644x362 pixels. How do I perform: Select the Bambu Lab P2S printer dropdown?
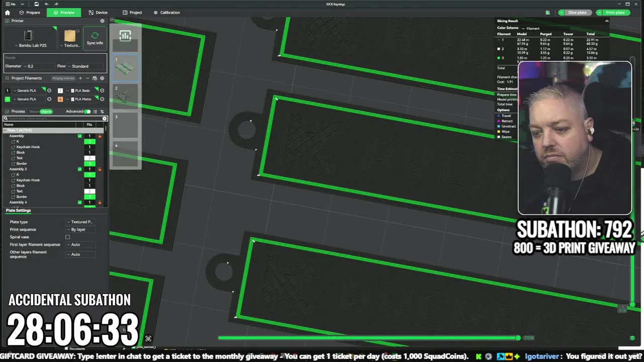(x=30, y=39)
